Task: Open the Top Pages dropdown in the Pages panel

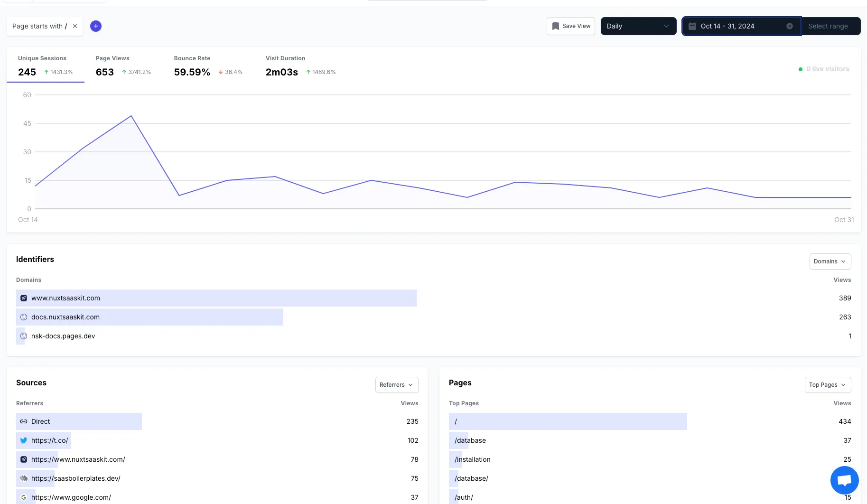Action: [x=828, y=385]
